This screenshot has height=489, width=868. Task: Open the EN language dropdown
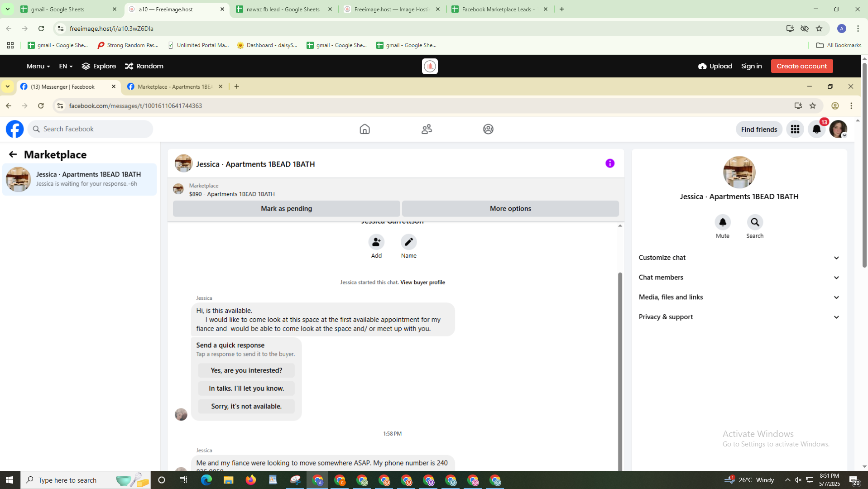pos(66,66)
